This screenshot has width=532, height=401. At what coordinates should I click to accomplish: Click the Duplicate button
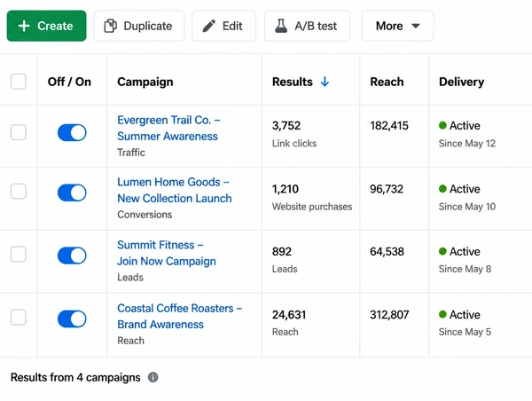pyautogui.click(x=139, y=26)
